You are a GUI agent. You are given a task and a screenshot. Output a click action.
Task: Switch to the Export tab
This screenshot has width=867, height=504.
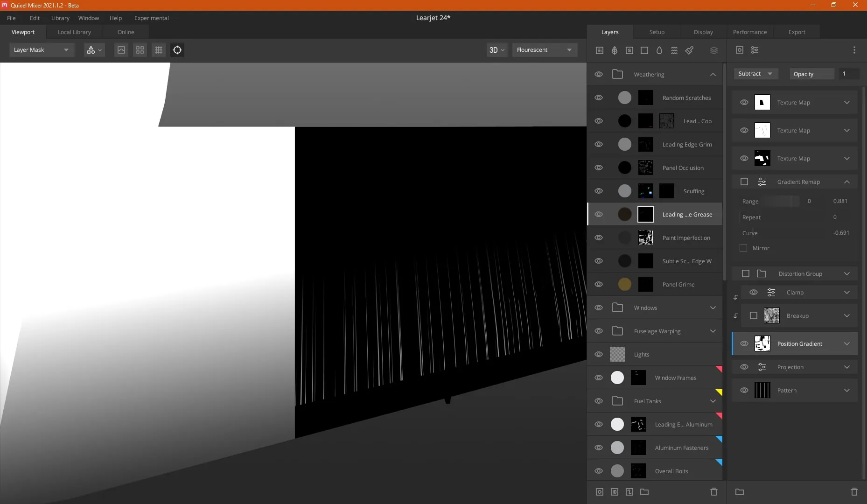click(x=797, y=32)
